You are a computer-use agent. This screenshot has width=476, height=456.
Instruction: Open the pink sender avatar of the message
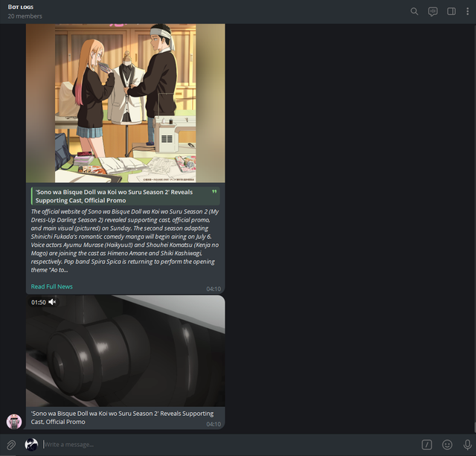(14, 421)
